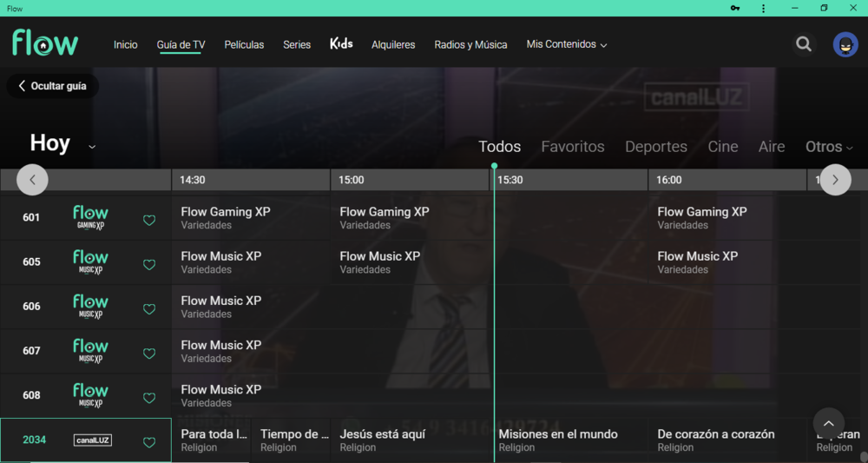The image size is (868, 463).
Task: Open the Kids section
Action: click(x=341, y=43)
